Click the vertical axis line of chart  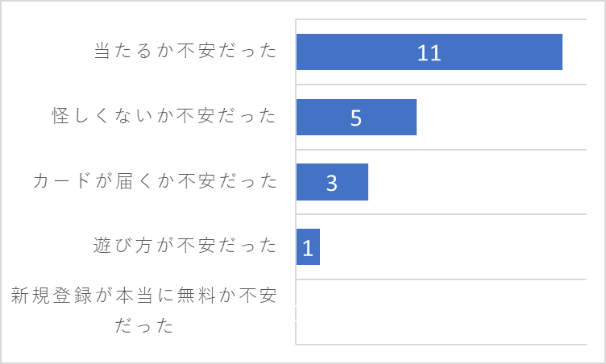click(x=296, y=182)
